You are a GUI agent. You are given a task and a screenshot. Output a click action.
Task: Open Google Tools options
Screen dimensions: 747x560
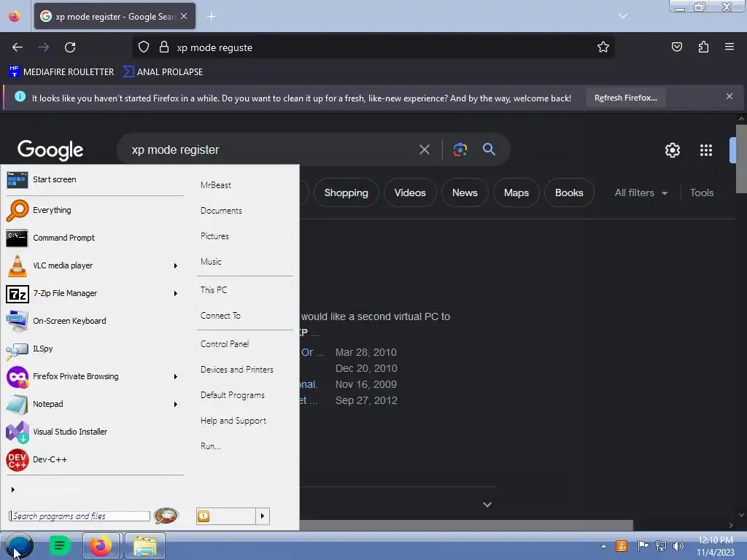(702, 192)
